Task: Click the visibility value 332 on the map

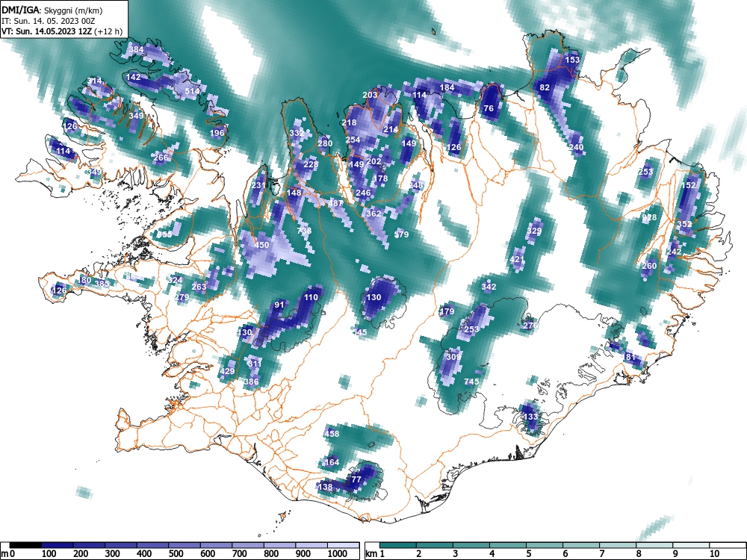Action: coord(297,133)
